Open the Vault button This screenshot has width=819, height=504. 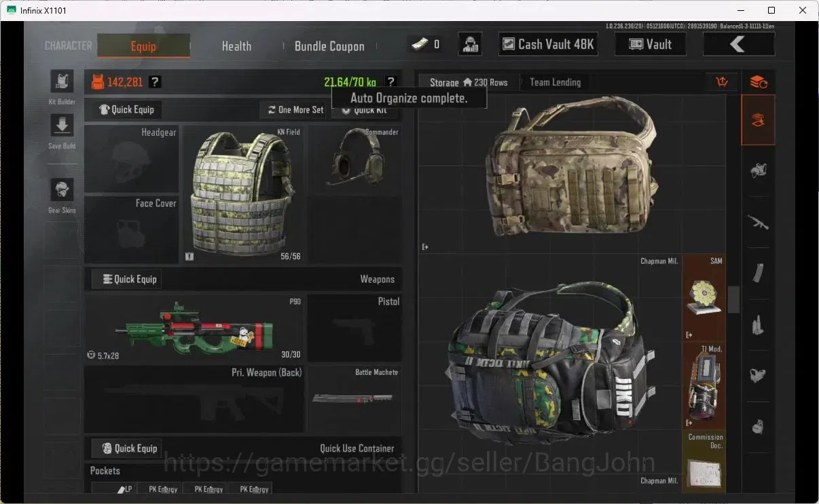pyautogui.click(x=650, y=44)
